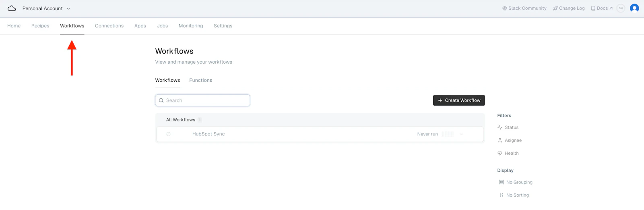Screen dimensions: 644x210
Task: Click the HubSpot Sync run history bars
Action: coord(448,134)
